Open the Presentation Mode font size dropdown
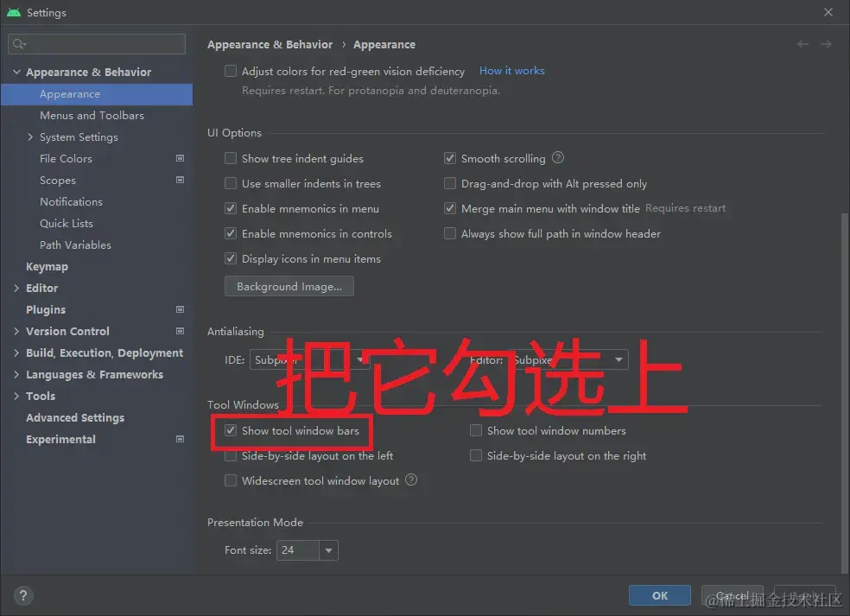 328,549
